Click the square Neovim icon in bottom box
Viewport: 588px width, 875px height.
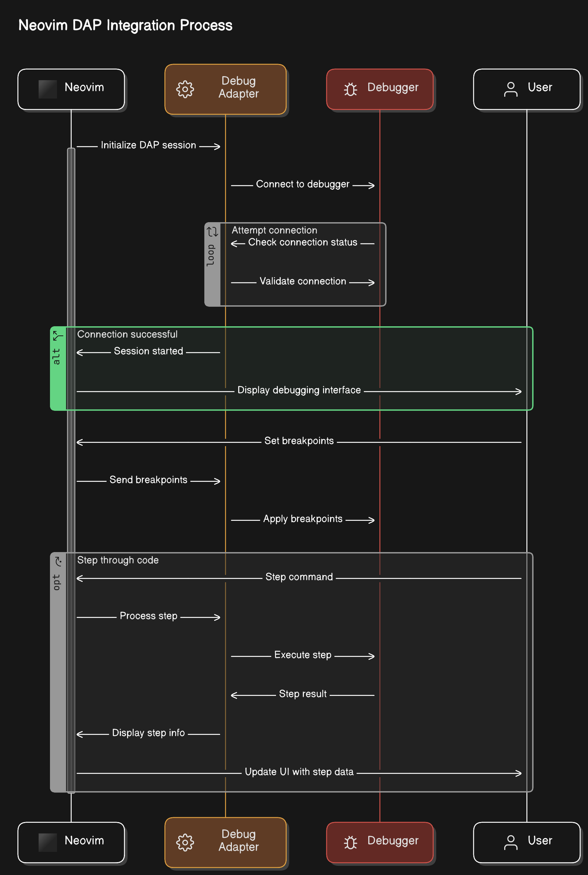click(48, 843)
